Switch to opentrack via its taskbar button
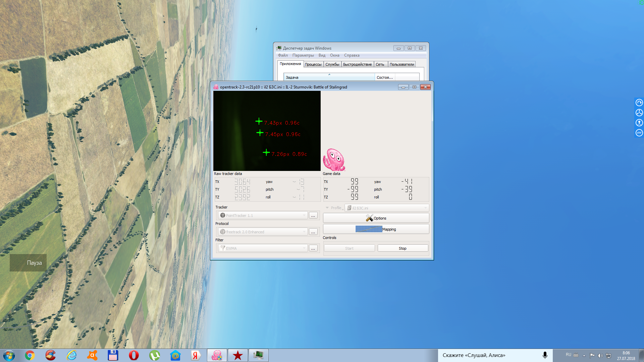 217,355
